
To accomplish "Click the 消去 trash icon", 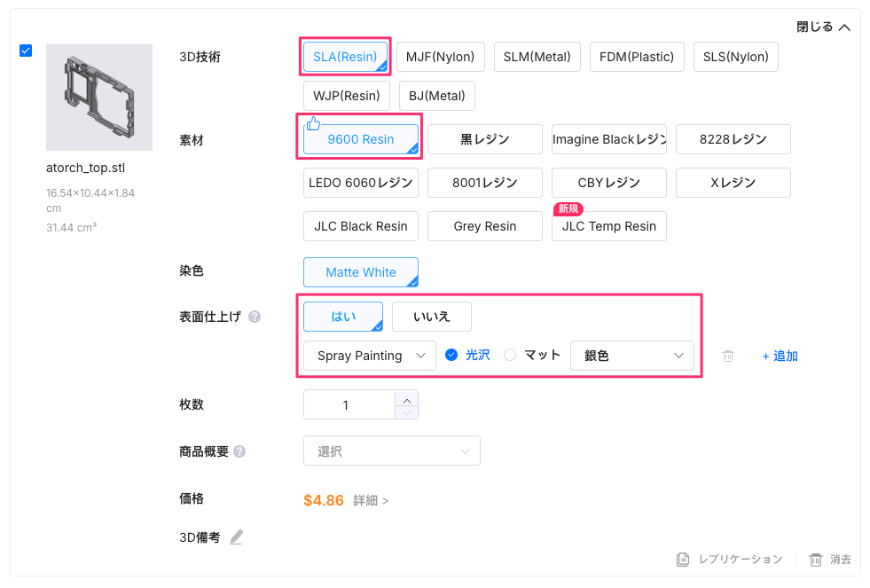I will click(815, 560).
